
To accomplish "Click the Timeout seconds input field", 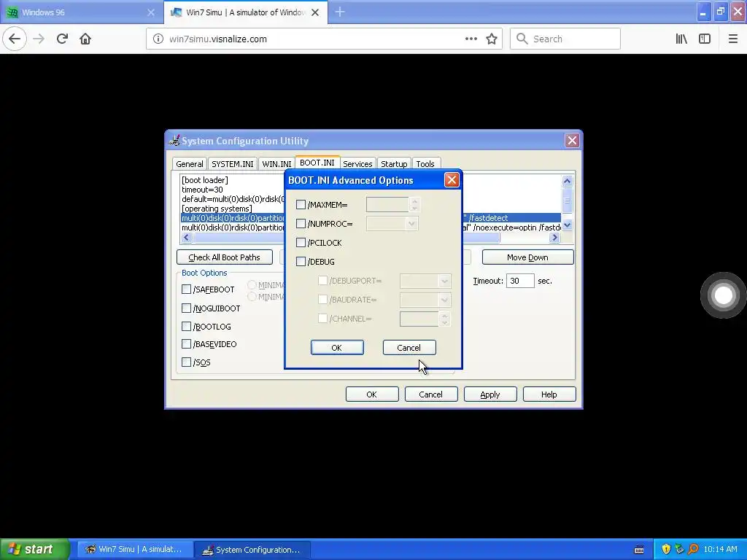I will click(519, 281).
